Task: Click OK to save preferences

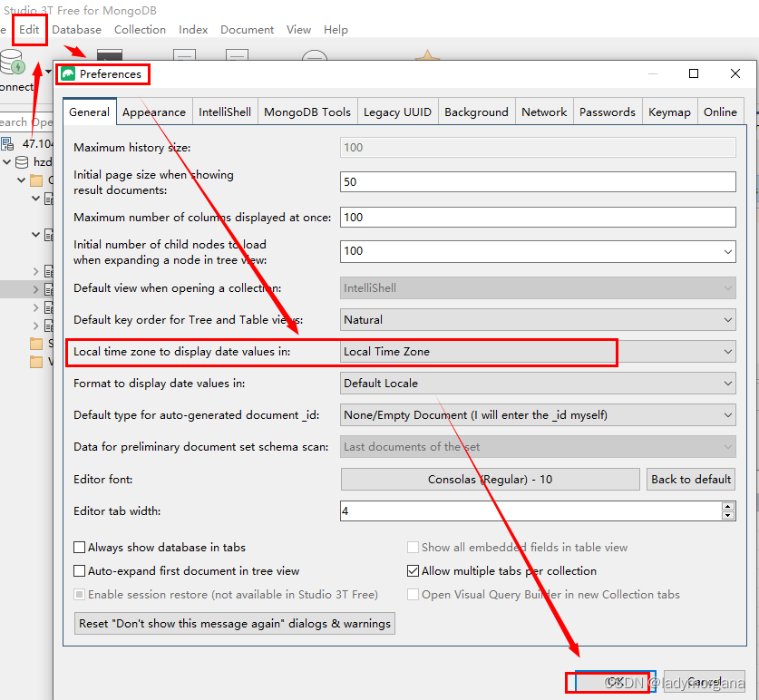Action: tap(615, 682)
